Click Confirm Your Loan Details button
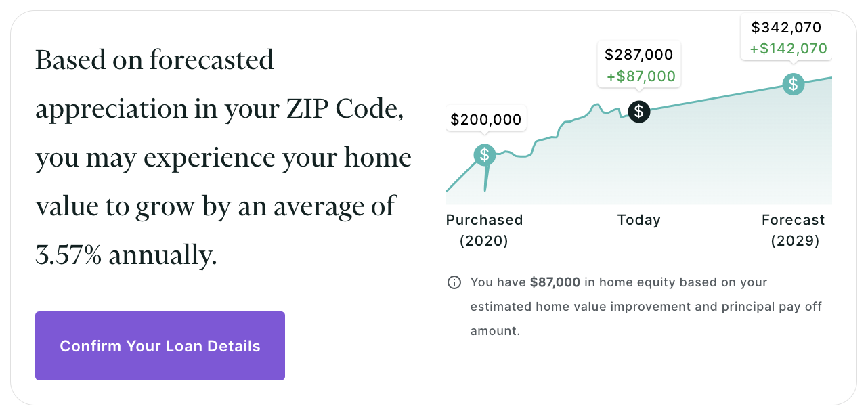Screen dimensions: 868x417 [x=160, y=346]
